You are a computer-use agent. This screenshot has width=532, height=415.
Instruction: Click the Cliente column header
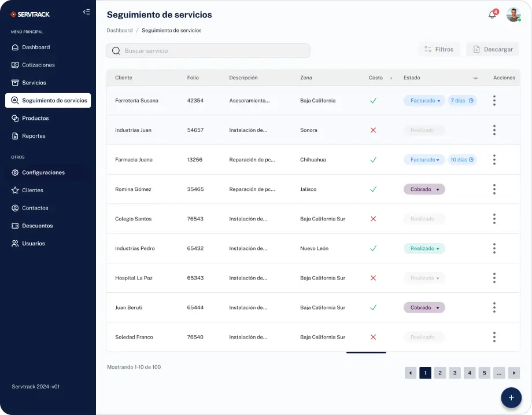124,78
